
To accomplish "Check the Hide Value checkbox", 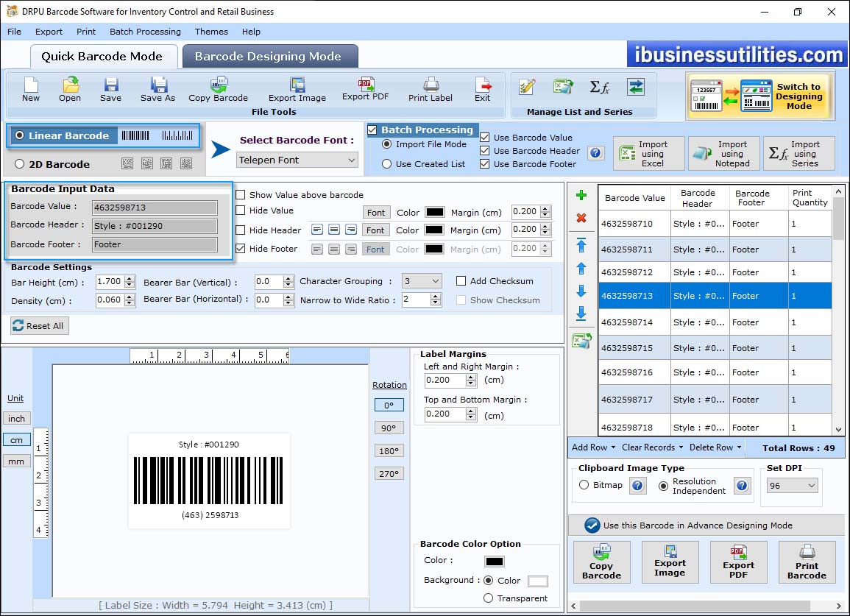I will pos(240,210).
